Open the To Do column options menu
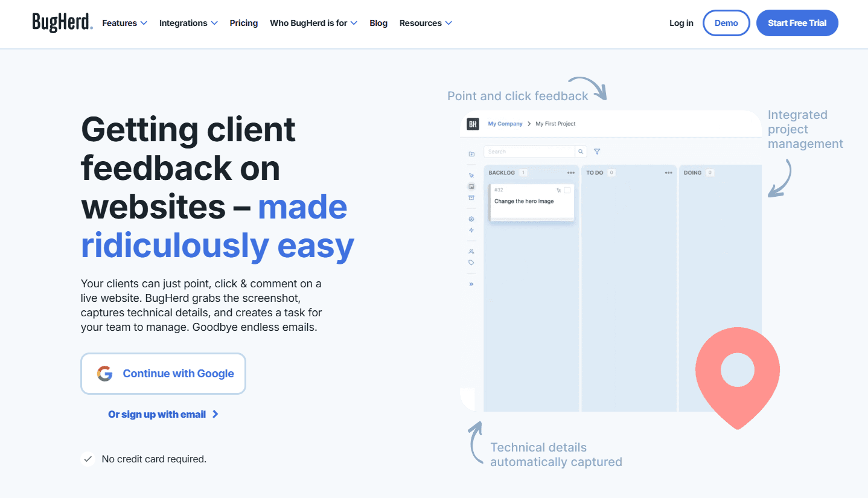The height and width of the screenshot is (498, 868). [x=668, y=173]
